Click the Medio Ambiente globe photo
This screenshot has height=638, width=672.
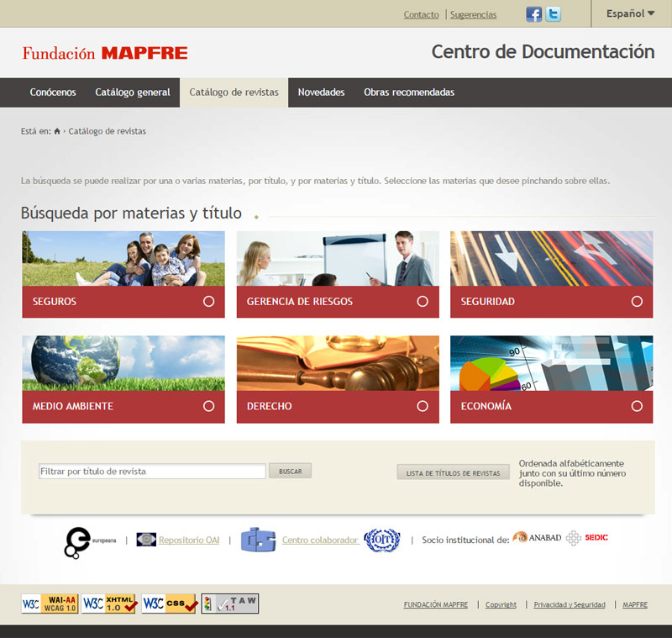[123, 363]
